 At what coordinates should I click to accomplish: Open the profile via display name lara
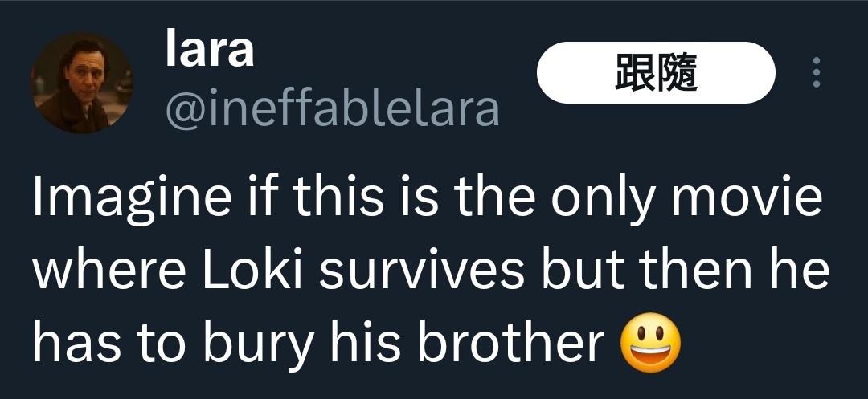coord(210,50)
